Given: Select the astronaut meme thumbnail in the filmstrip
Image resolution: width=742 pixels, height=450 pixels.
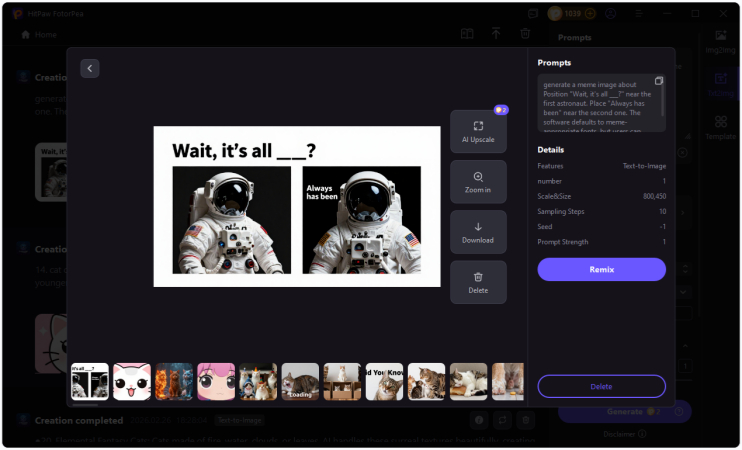Looking at the screenshot, I should 90,381.
